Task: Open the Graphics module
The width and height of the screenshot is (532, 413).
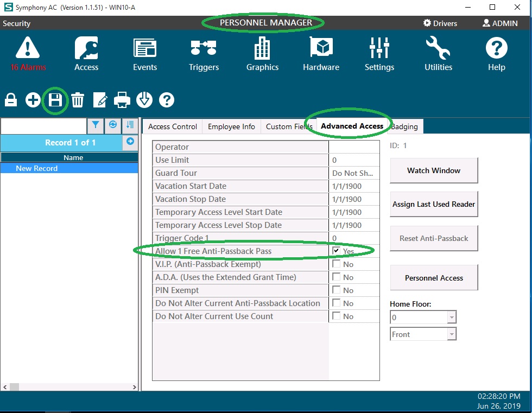Action: 262,54
